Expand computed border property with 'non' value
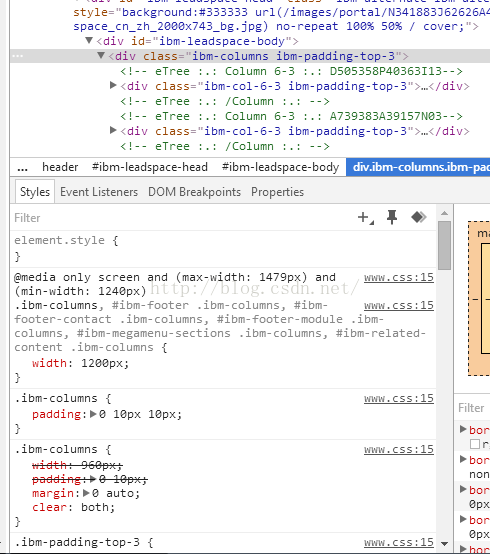The image size is (490, 554). pyautogui.click(x=463, y=459)
